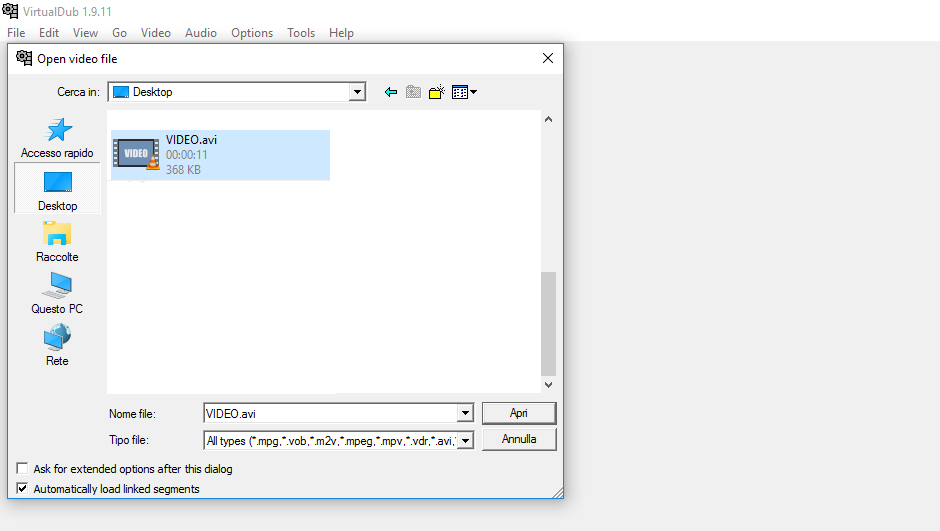Viewport: 940px width, 531px height.
Task: Expand the Tipo file dropdown arrow
Action: [x=465, y=441]
